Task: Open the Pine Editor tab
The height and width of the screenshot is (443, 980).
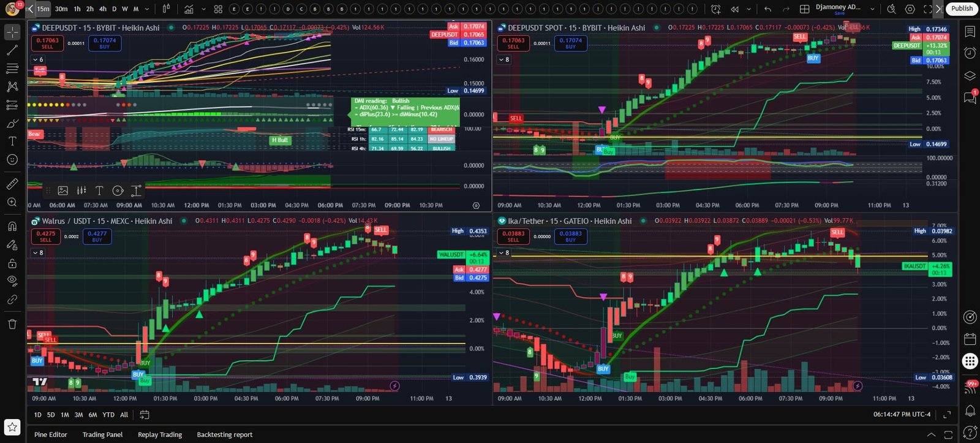Action: pyautogui.click(x=50, y=434)
